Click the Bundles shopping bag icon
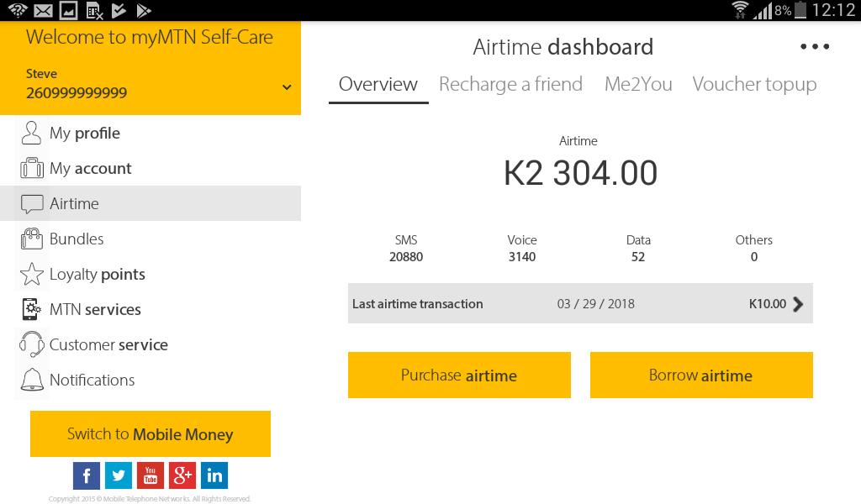Image resolution: width=861 pixels, height=504 pixels. pyautogui.click(x=31, y=239)
